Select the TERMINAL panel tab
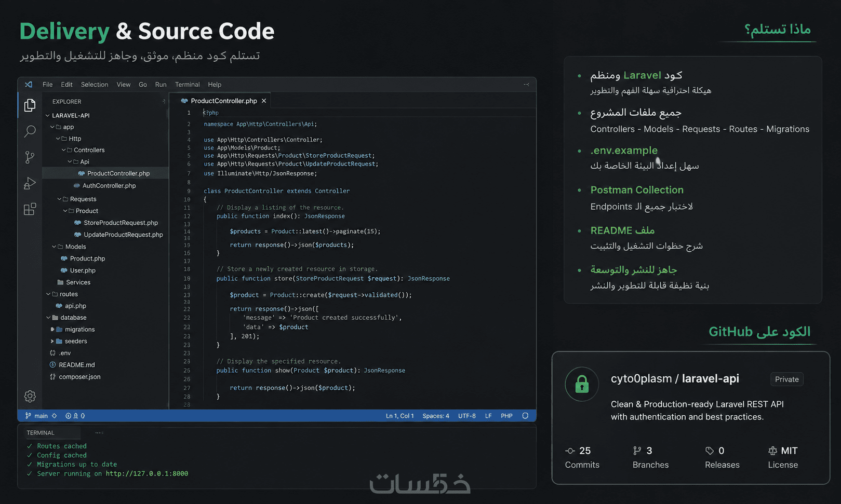Screen dimensions: 841x504 tap(41, 433)
